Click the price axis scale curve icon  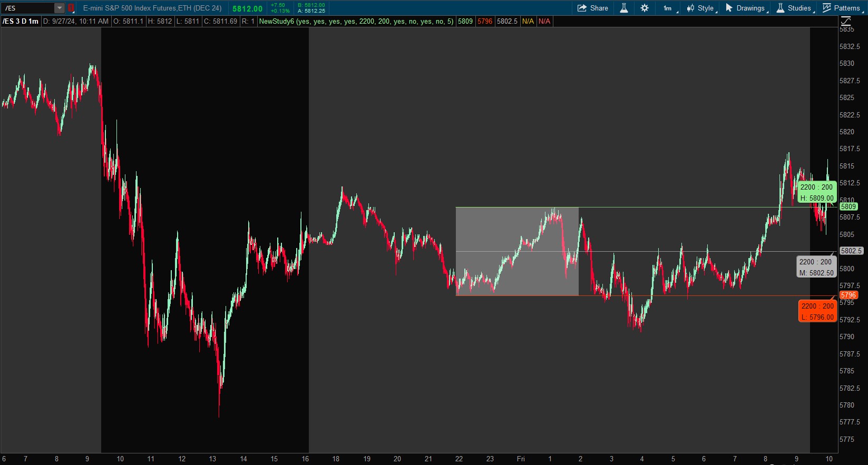(846, 21)
